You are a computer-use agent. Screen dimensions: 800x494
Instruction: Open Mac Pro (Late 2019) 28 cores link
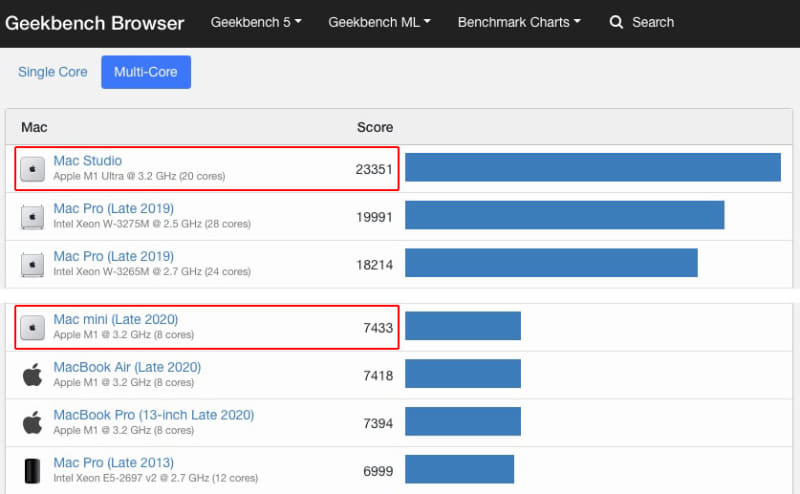click(x=114, y=209)
